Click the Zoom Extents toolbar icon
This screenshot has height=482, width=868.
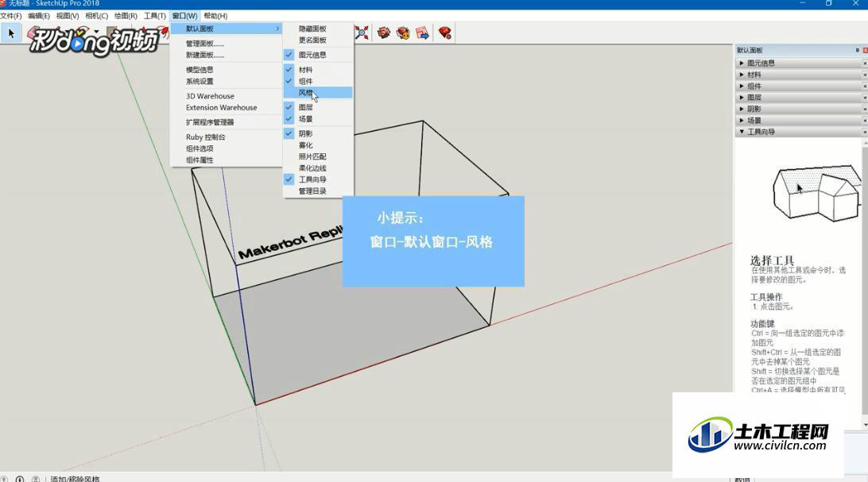362,33
